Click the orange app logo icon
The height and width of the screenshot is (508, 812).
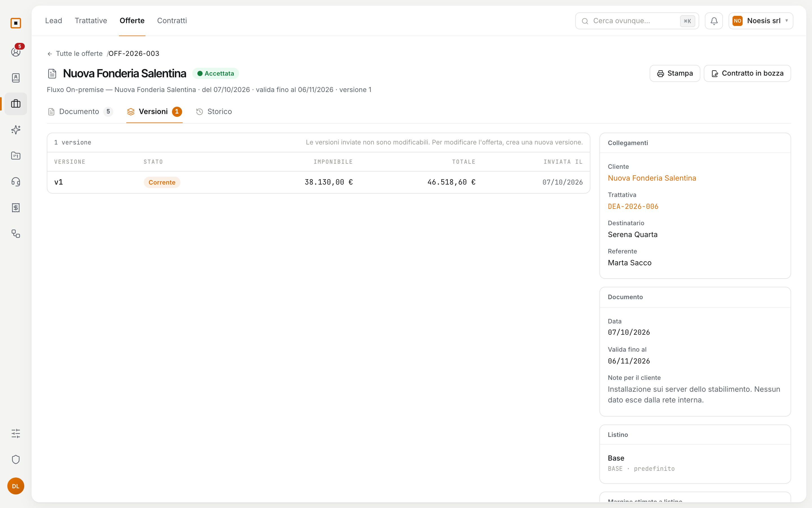click(16, 23)
